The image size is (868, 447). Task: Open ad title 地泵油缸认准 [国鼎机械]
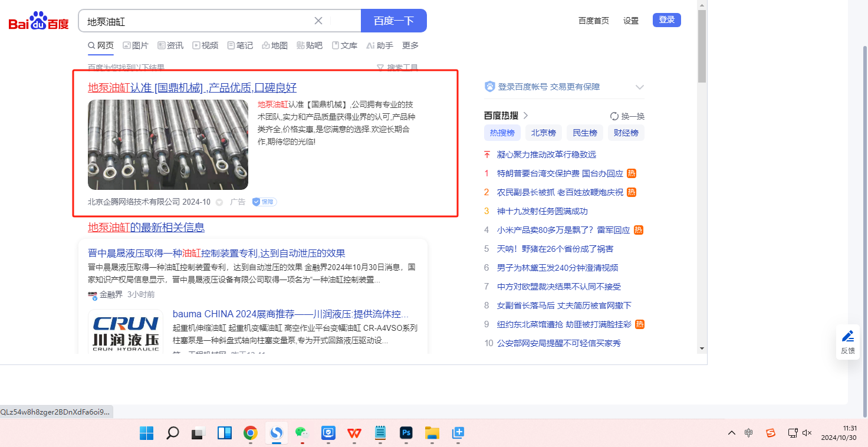tap(192, 88)
